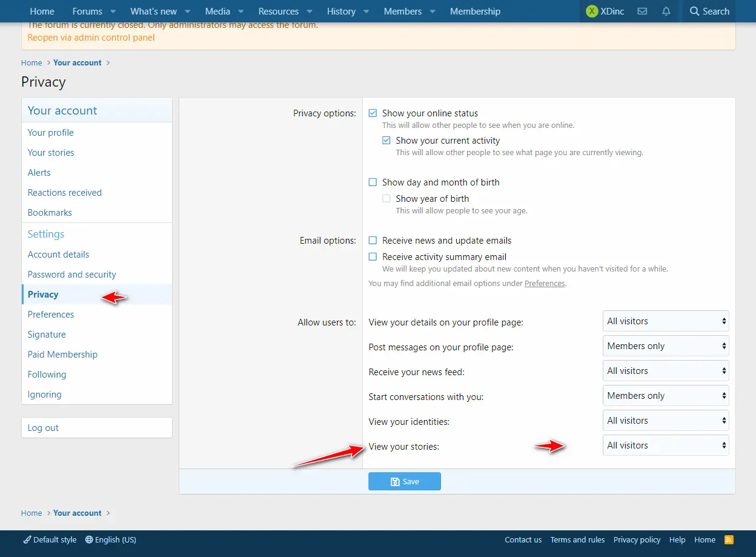756x557 pixels.
Task: Click the XDinc user avatar
Action: [592, 12]
